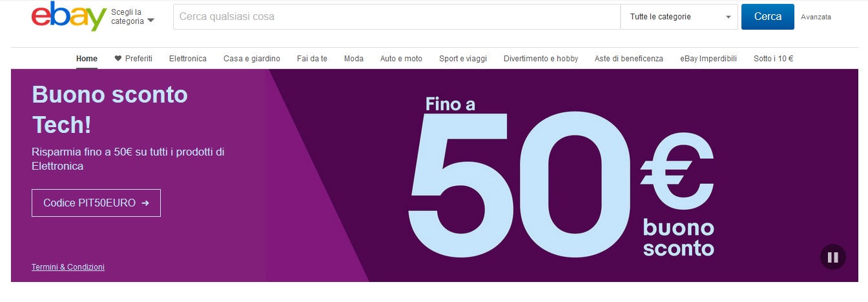Open the Termini & Condizioni link
Image resolution: width=868 pixels, height=302 pixels.
click(68, 267)
